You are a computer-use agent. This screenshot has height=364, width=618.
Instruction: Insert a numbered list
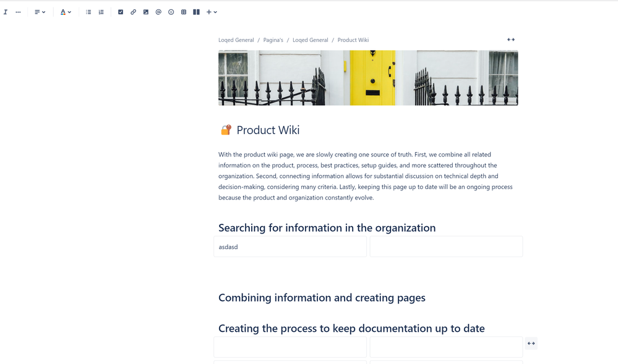101,12
